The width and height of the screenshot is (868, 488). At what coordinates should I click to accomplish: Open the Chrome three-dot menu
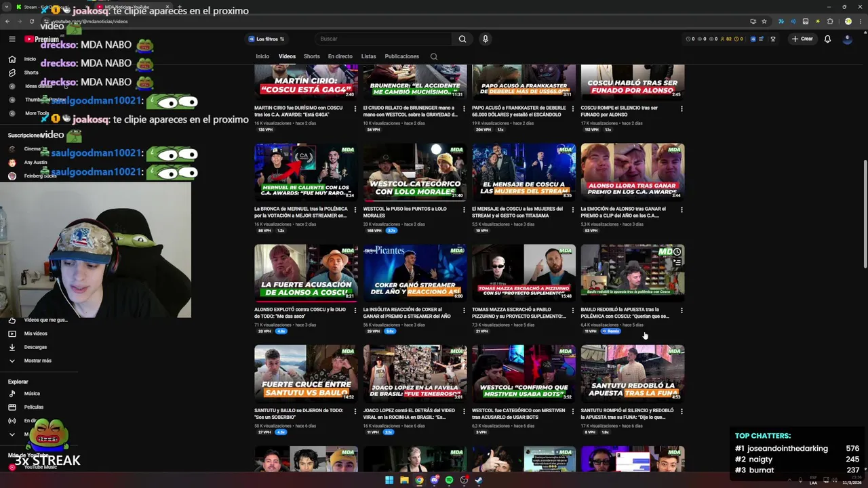click(x=860, y=22)
